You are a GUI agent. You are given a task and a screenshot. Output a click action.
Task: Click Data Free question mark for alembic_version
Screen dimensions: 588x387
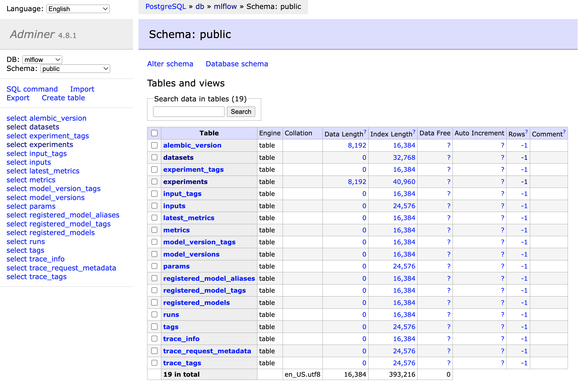click(x=449, y=145)
